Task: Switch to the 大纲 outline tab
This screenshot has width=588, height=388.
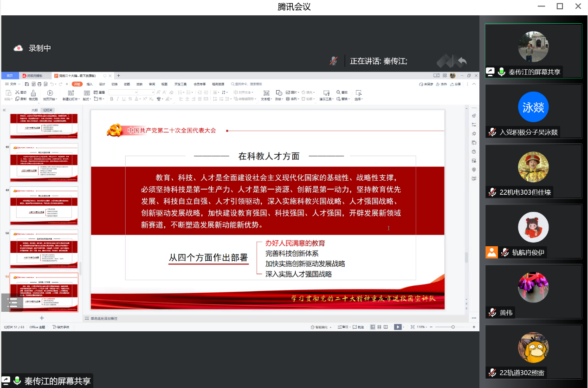Action: click(x=34, y=110)
